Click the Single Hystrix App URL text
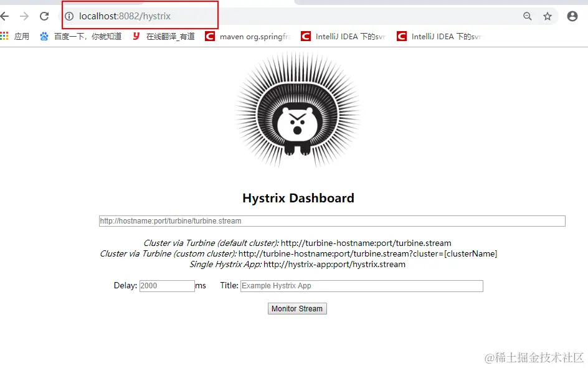 [x=334, y=264]
